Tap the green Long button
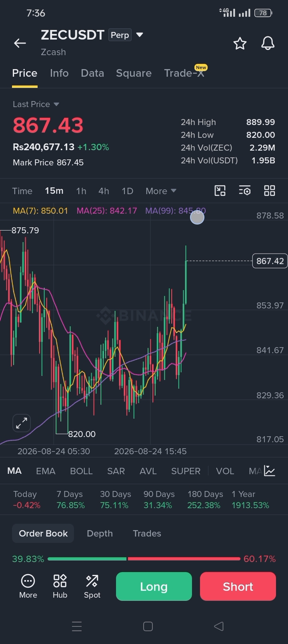Viewport: 288px width, 644px height. [154, 586]
